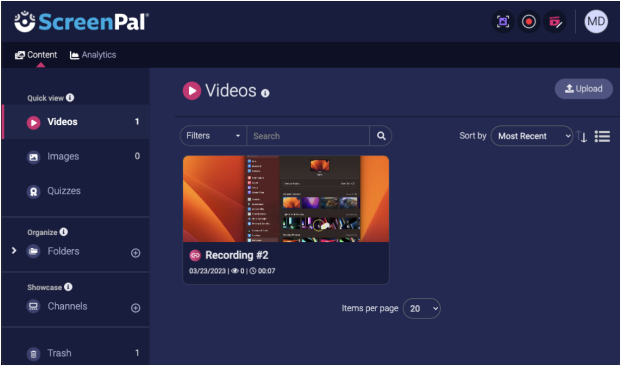Click the Quizzes sidebar ribbon icon
This screenshot has height=367, width=621.
[x=34, y=192]
